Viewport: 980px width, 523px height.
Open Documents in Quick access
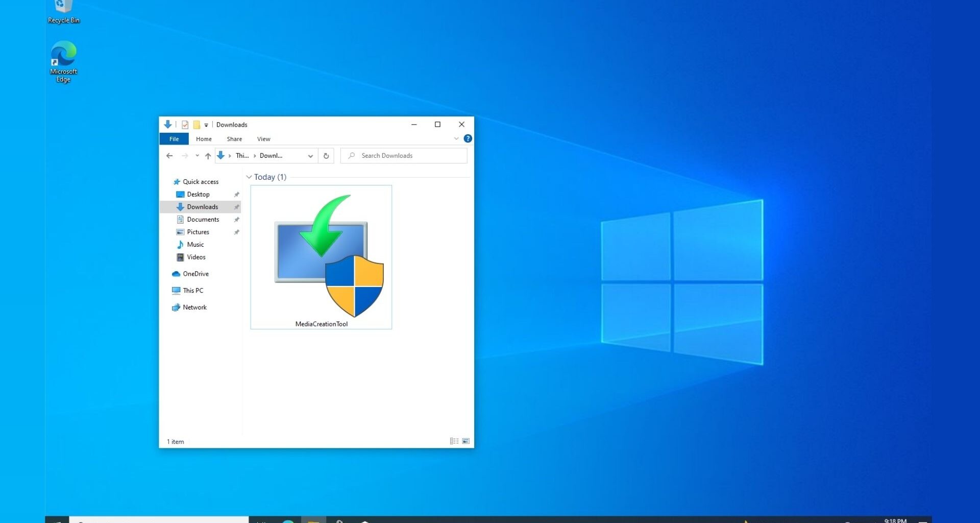click(x=203, y=220)
